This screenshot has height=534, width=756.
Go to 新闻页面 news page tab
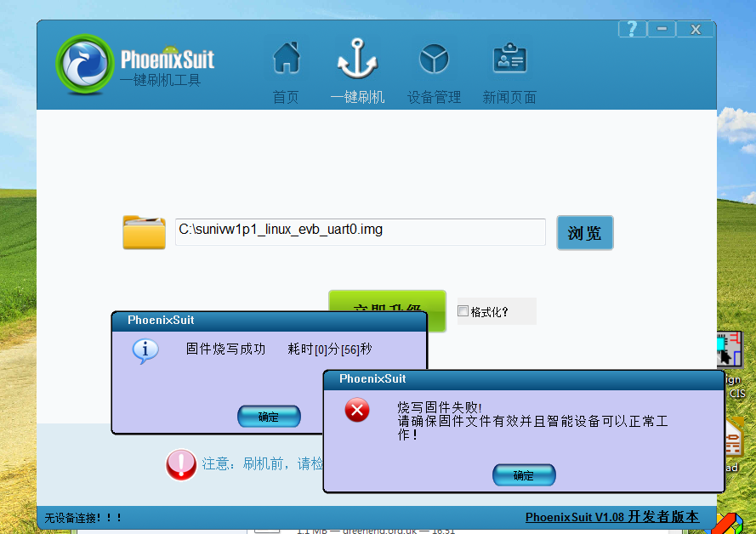509,72
